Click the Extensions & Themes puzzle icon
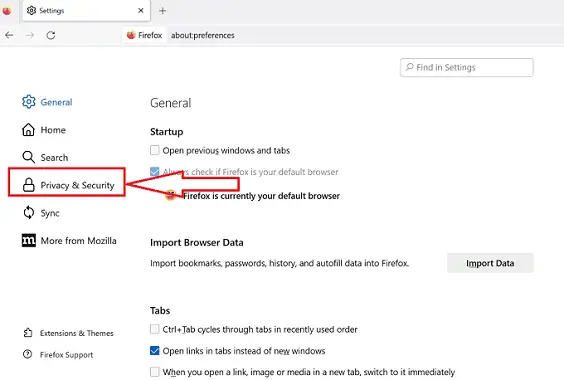The height and width of the screenshot is (380, 564). pyautogui.click(x=28, y=333)
